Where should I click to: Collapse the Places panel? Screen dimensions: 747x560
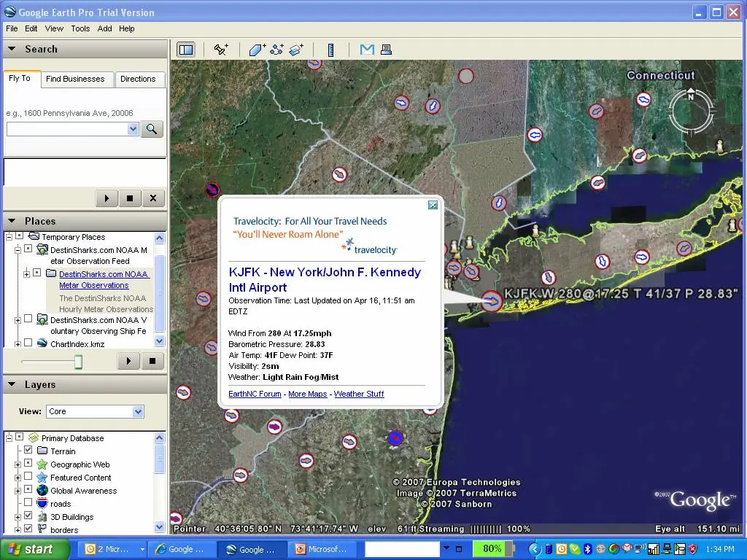click(x=12, y=221)
